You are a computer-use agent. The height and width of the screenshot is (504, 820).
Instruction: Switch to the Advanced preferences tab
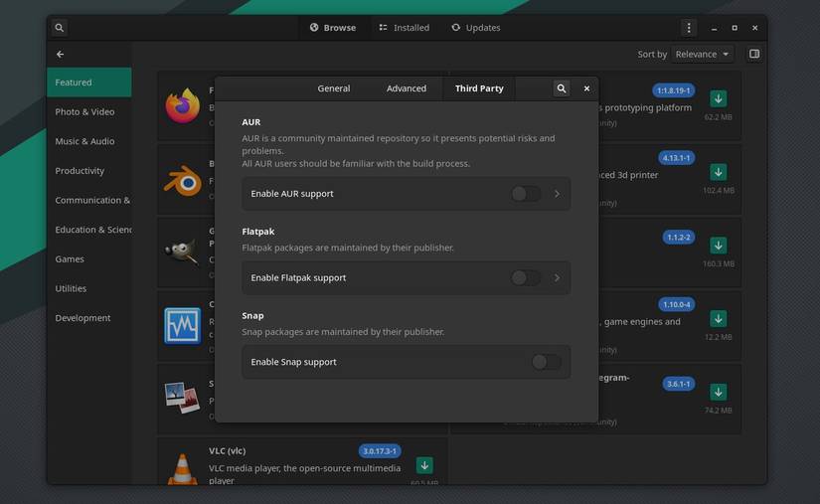pos(407,88)
